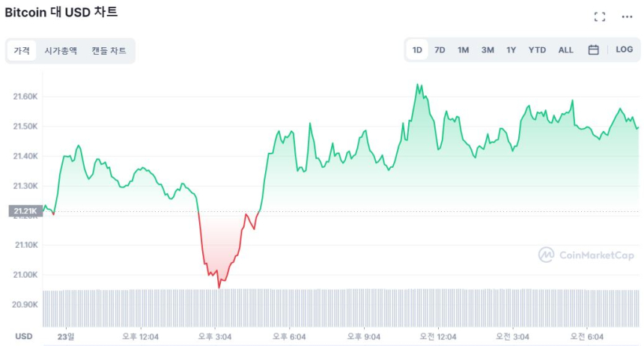The height and width of the screenshot is (346, 644).
Task: Click the volume bars under 오후 9:04
Action: pos(365,307)
